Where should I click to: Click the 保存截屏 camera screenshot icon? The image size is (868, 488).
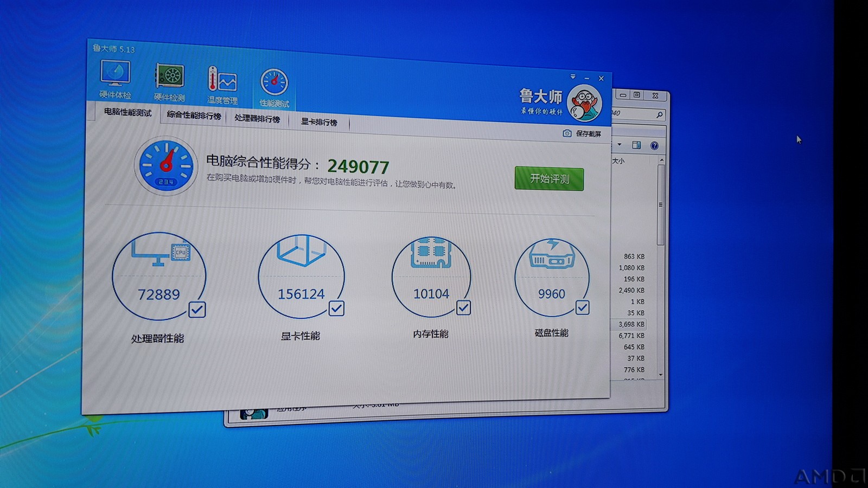(567, 133)
